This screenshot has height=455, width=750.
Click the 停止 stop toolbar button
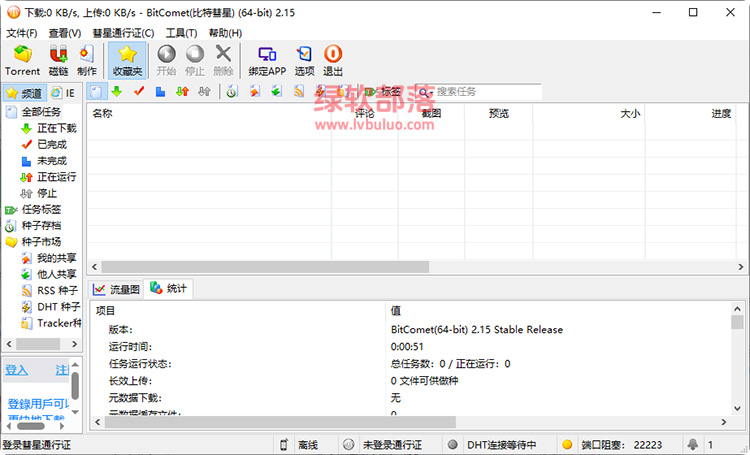(x=195, y=60)
